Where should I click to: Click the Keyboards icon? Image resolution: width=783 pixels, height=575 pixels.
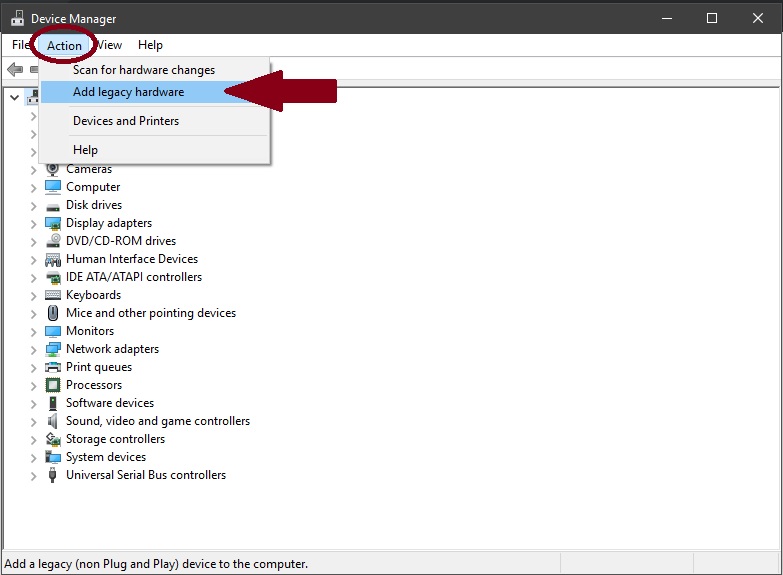coord(52,295)
